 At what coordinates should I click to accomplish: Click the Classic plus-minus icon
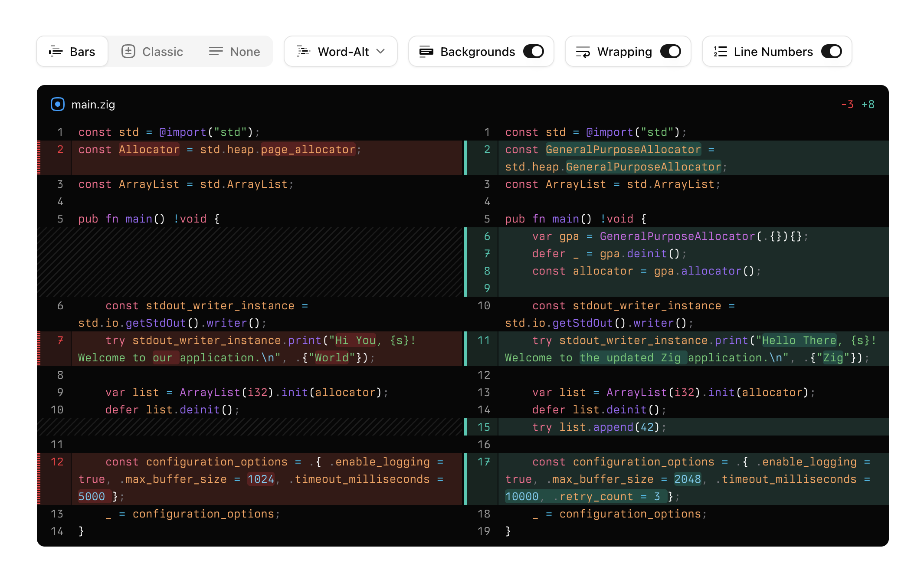[x=128, y=52]
